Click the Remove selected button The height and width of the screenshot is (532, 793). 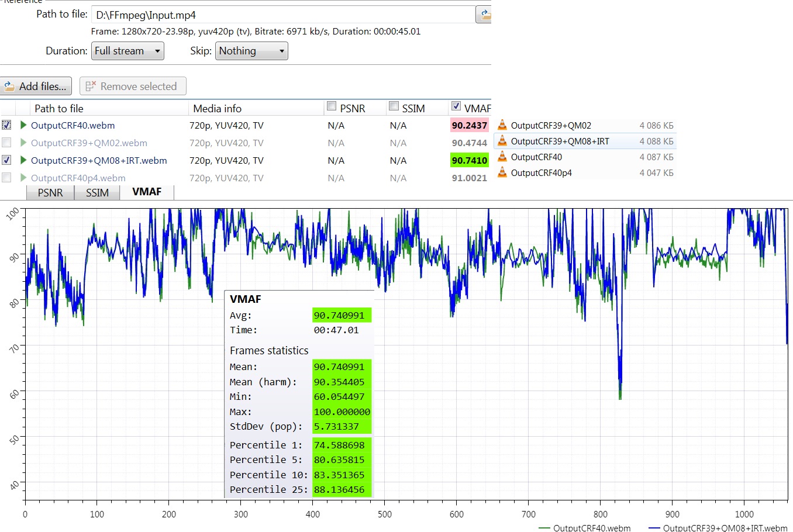133,87
